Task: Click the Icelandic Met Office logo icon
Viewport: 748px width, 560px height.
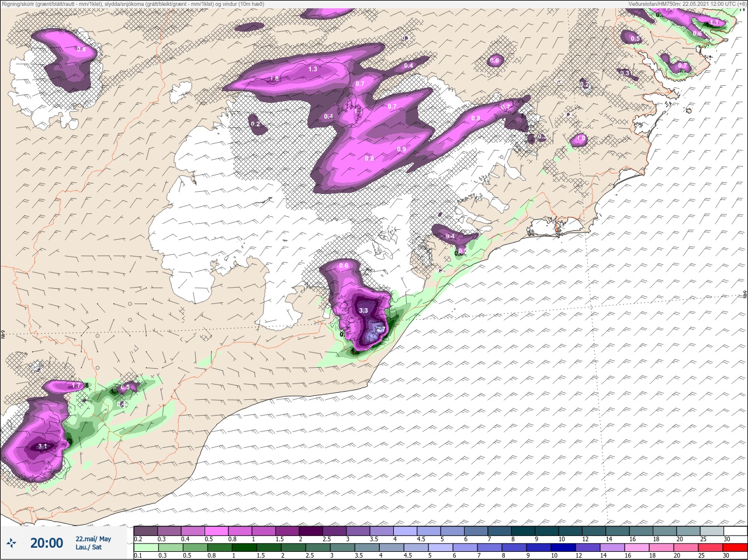Action: click(x=12, y=543)
